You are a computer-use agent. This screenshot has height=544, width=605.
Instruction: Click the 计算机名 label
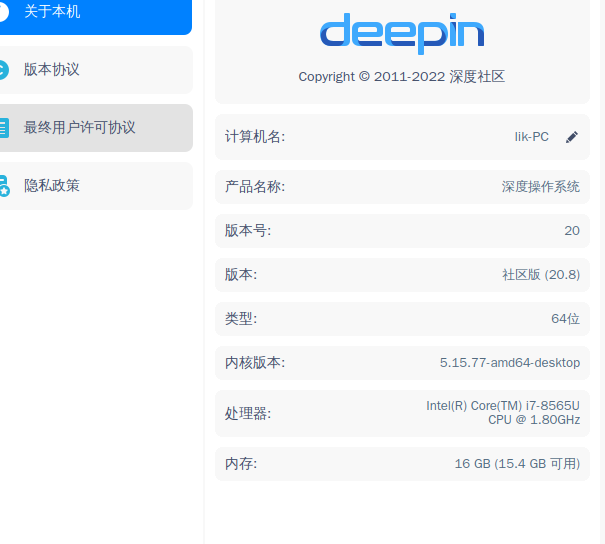[x=255, y=137]
